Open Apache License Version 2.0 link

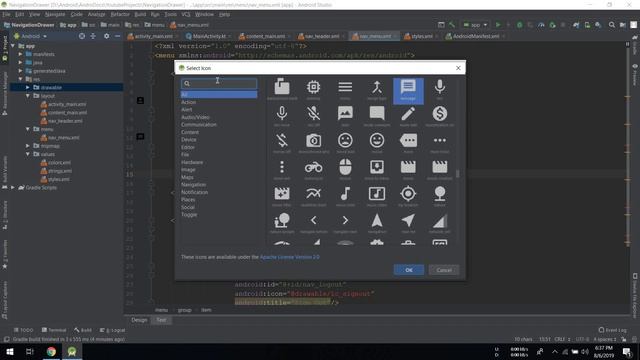(290, 257)
